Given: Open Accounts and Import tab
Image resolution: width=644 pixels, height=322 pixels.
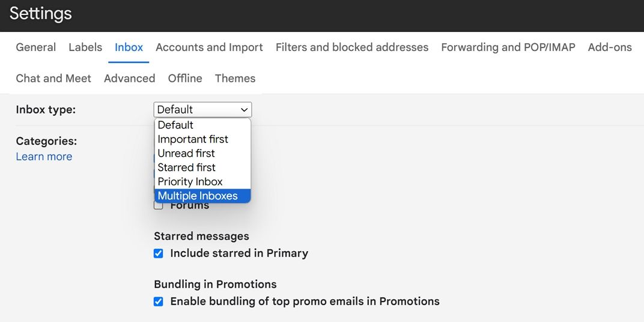Looking at the screenshot, I should pos(209,47).
